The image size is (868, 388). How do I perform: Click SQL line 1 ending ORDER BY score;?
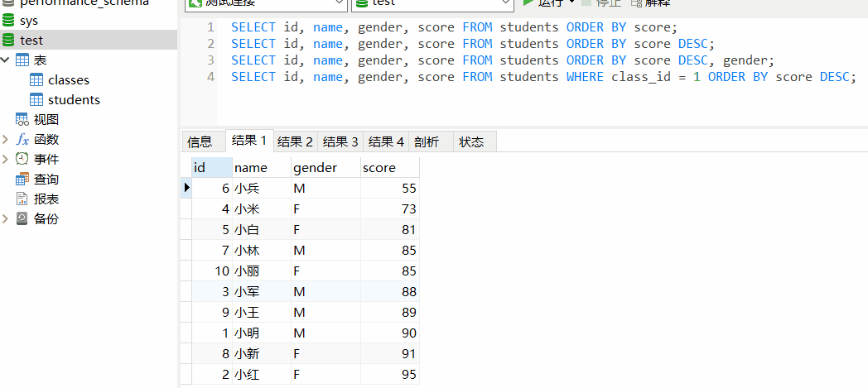(454, 27)
